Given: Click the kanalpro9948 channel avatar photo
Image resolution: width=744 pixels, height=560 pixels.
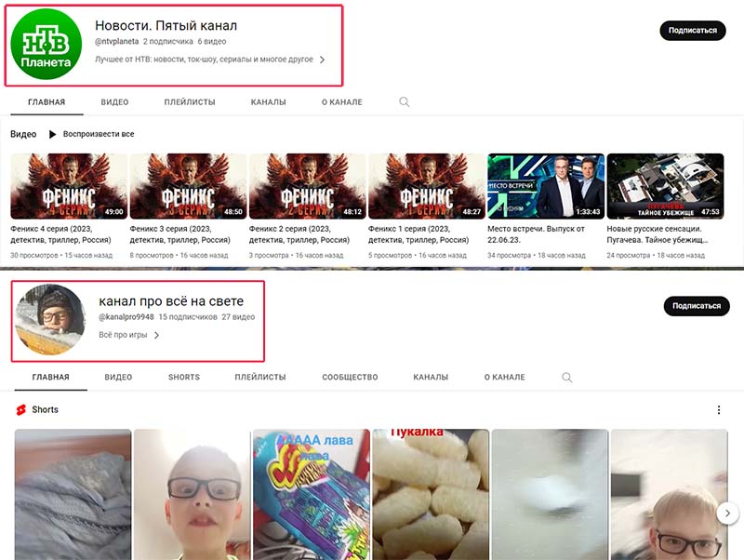Looking at the screenshot, I should [x=51, y=319].
